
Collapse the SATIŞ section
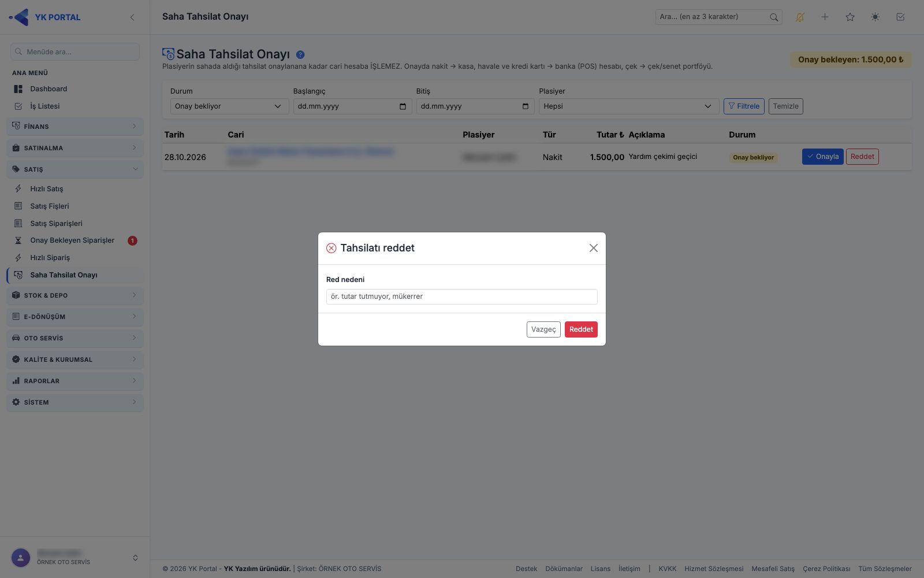[75, 169]
